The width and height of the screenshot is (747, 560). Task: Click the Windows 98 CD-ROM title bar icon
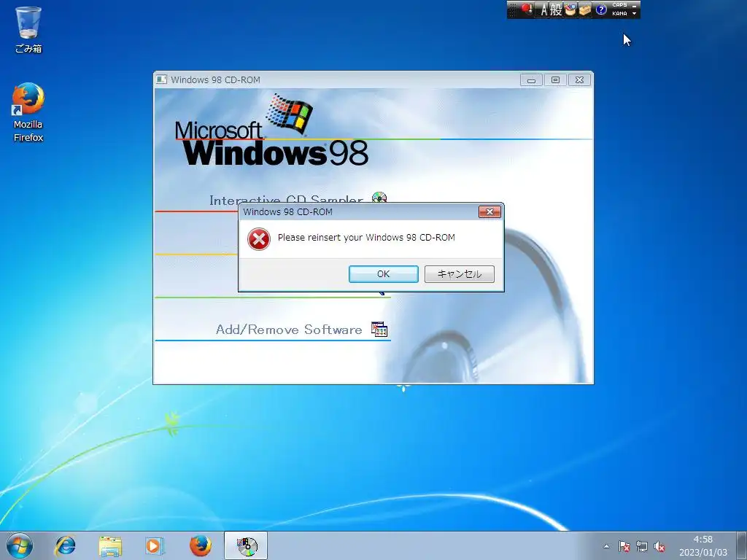pos(161,79)
